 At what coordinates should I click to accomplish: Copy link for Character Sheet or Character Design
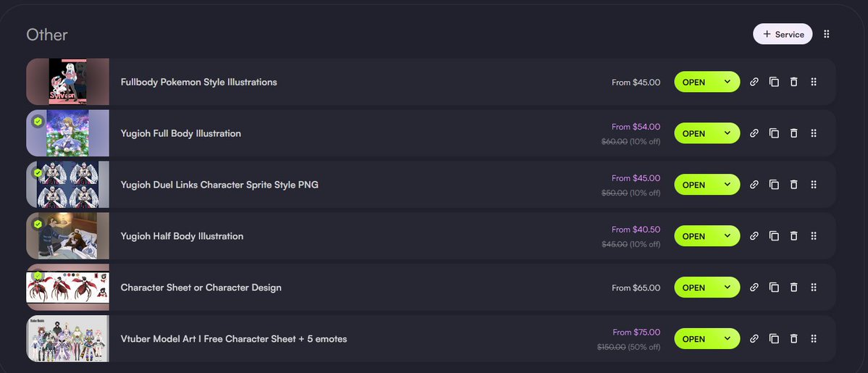coord(754,287)
